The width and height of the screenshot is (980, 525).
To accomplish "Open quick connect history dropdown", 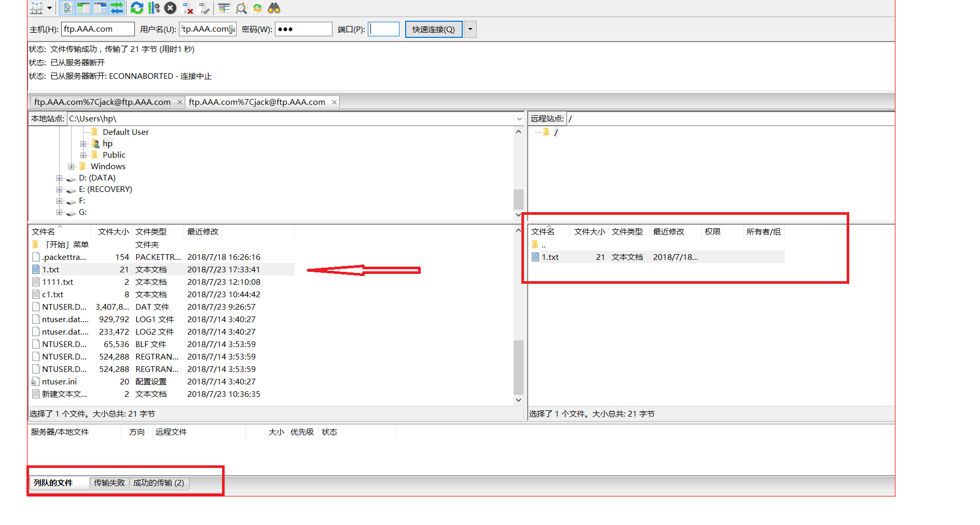I will 470,29.
